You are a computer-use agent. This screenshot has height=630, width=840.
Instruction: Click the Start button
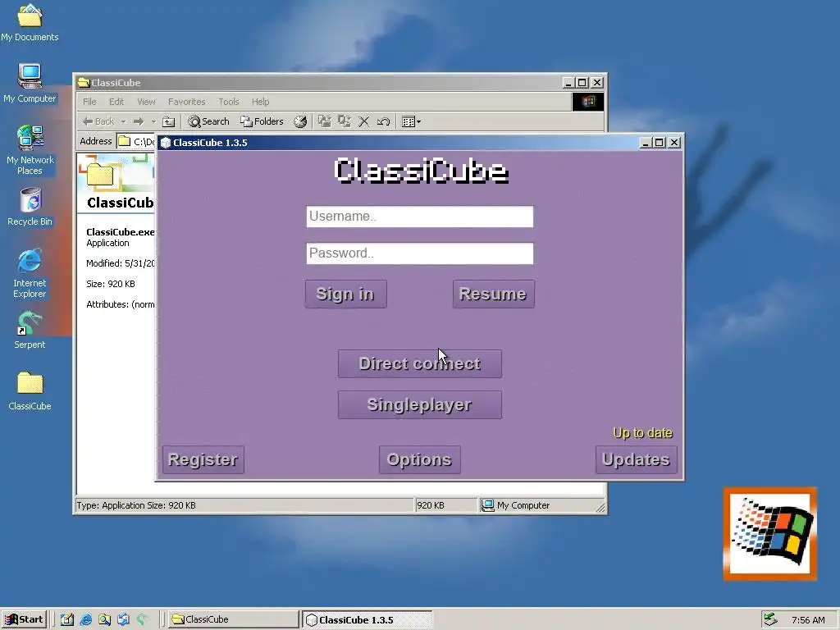24,619
